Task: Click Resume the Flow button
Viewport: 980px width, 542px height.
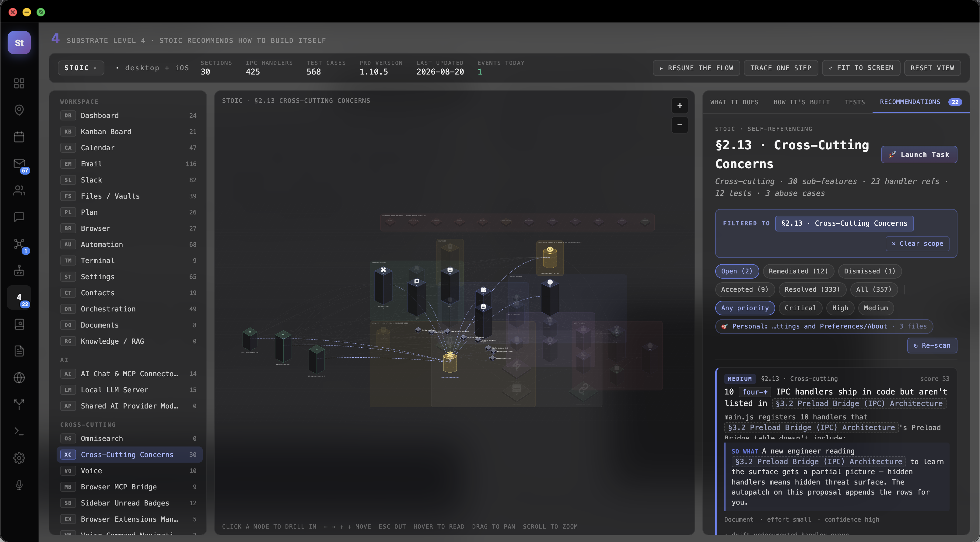Action: coord(696,68)
